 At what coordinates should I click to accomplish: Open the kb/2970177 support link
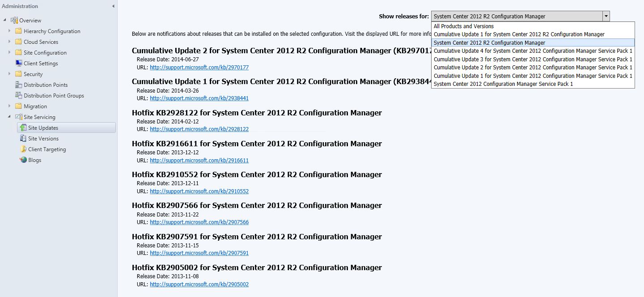point(199,68)
